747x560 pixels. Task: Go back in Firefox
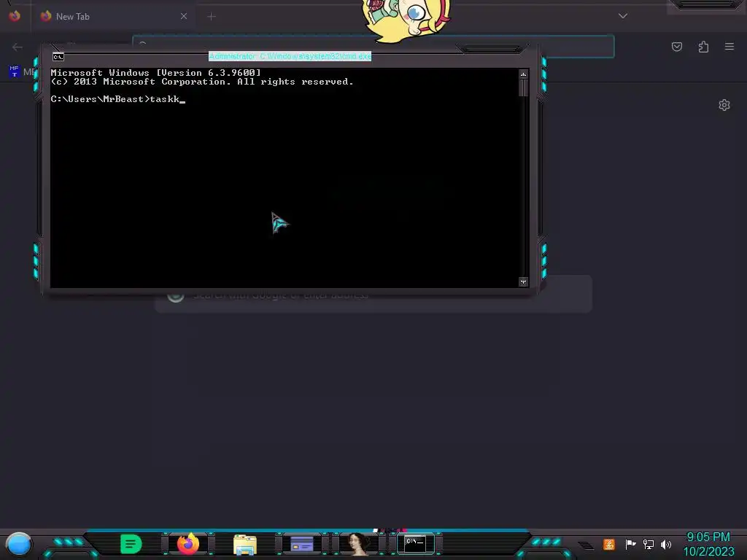coord(18,47)
